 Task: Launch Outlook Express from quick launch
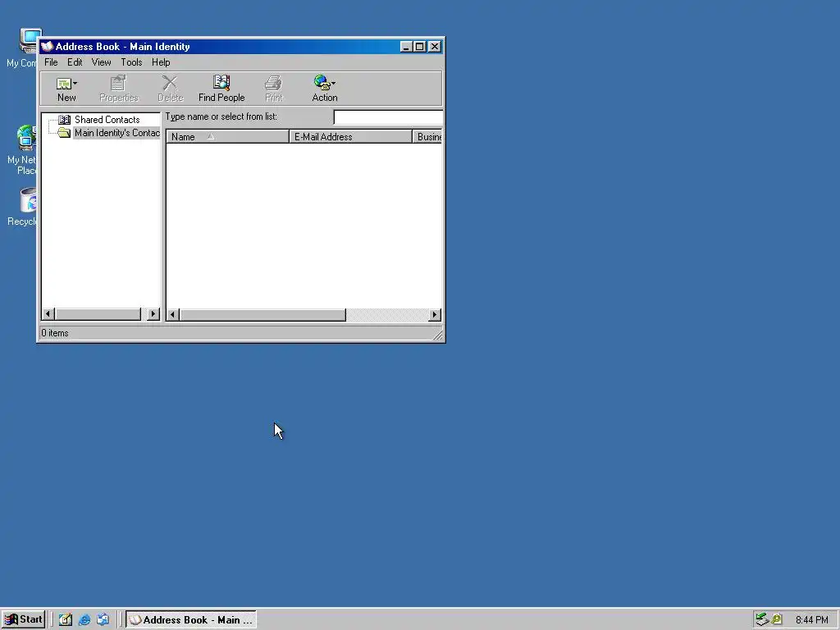tap(103, 620)
